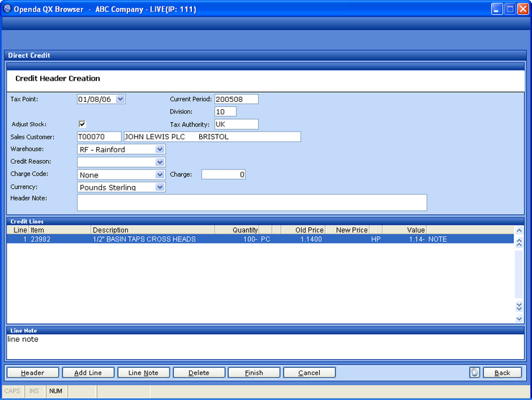
Task: Click the Current Period field 200508
Action: coord(237,99)
